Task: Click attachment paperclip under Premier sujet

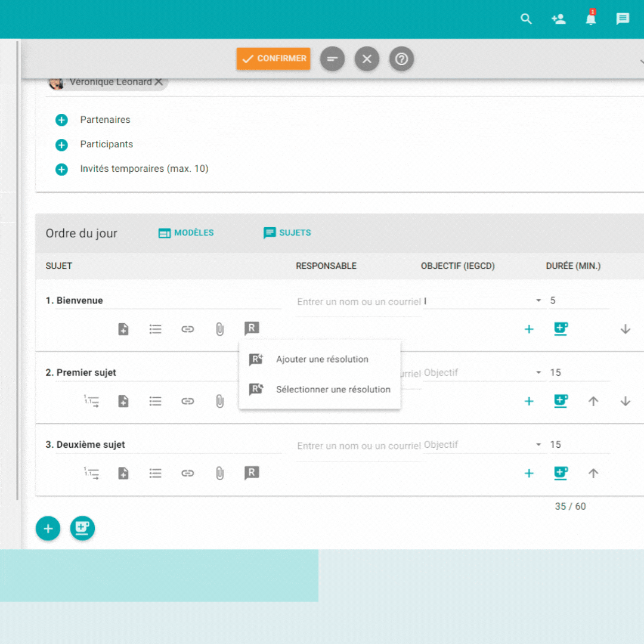Action: tap(219, 401)
